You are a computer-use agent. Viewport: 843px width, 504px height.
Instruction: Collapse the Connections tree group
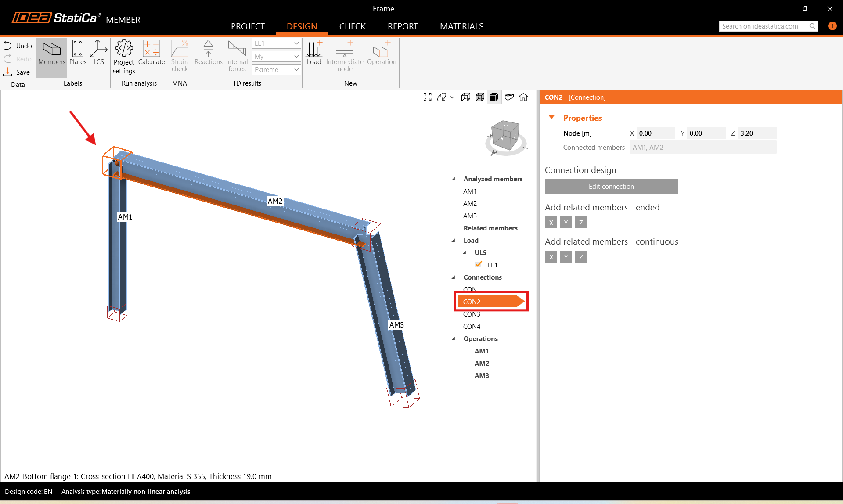[454, 277]
